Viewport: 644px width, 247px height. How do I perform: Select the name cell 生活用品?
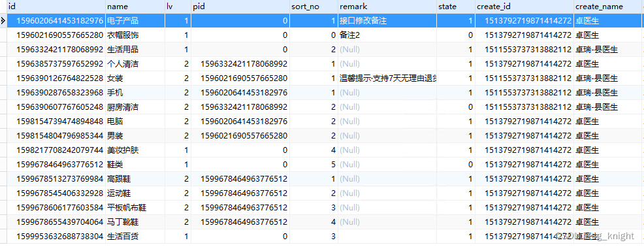[x=135, y=49]
